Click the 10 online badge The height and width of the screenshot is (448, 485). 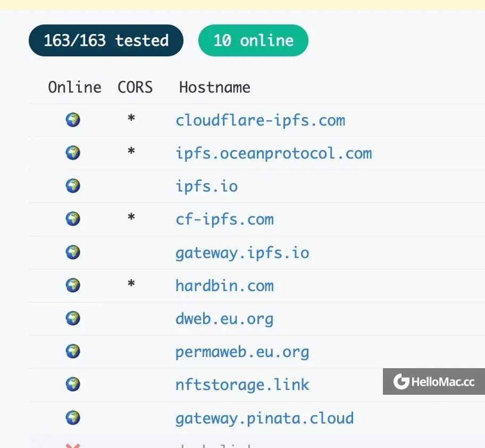click(253, 40)
